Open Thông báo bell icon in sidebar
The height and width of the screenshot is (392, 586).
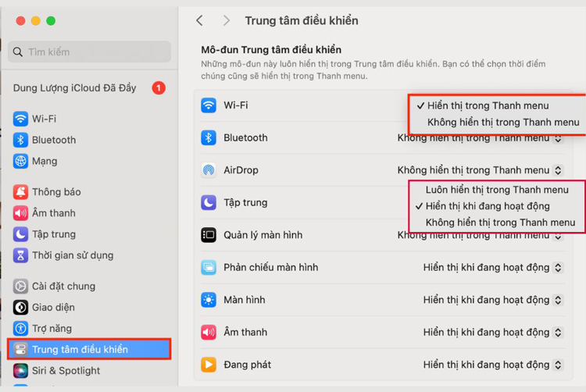tap(20, 192)
